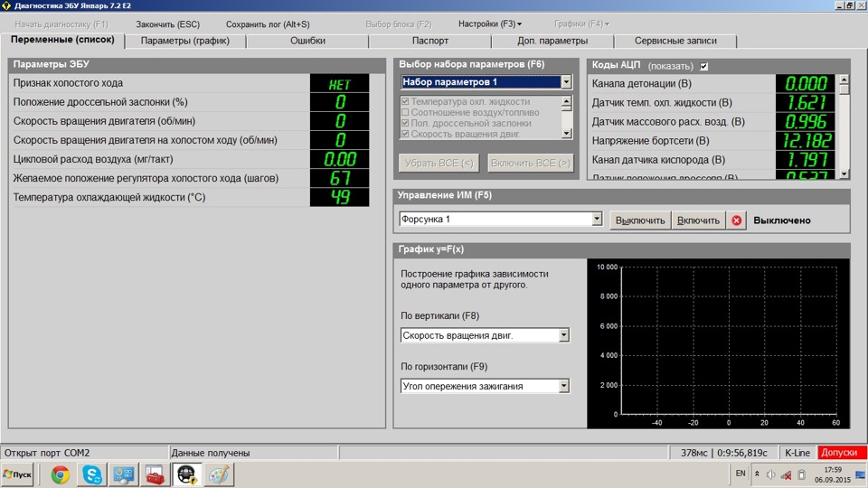Toggle the Коды АЦП (показать) checkbox
The height and width of the screenshot is (488, 868).
pos(703,66)
